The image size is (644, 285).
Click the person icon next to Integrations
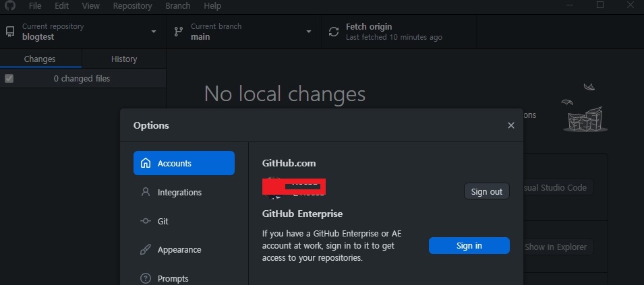click(x=146, y=192)
